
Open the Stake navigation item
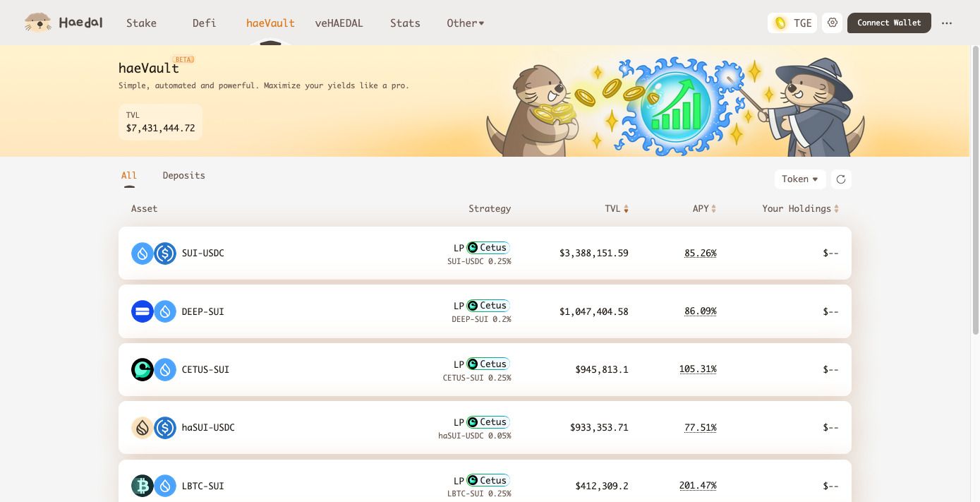141,23
